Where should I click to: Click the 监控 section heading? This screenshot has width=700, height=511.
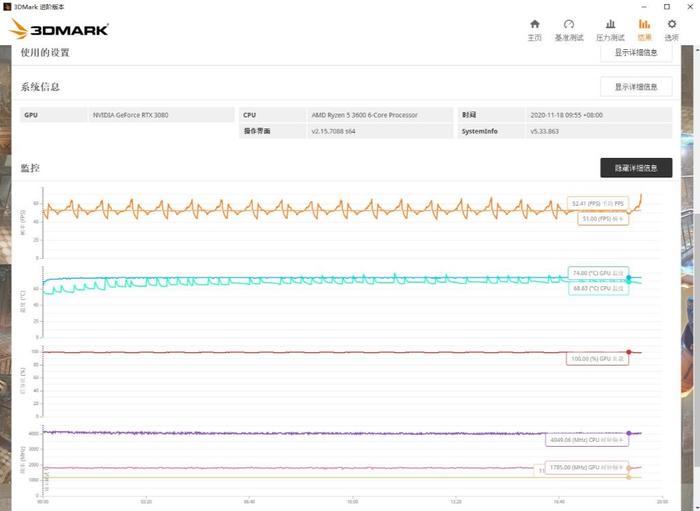[30, 168]
